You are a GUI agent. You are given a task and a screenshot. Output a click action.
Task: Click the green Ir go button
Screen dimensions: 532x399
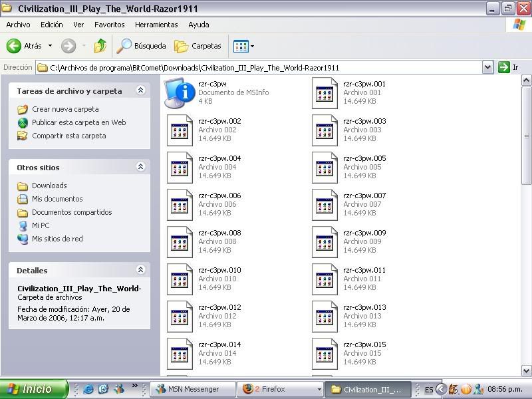[508, 68]
